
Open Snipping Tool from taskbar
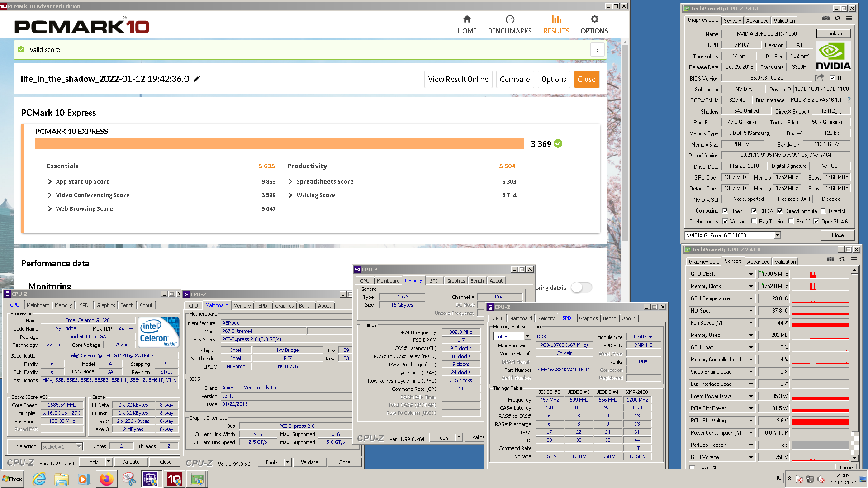129,479
